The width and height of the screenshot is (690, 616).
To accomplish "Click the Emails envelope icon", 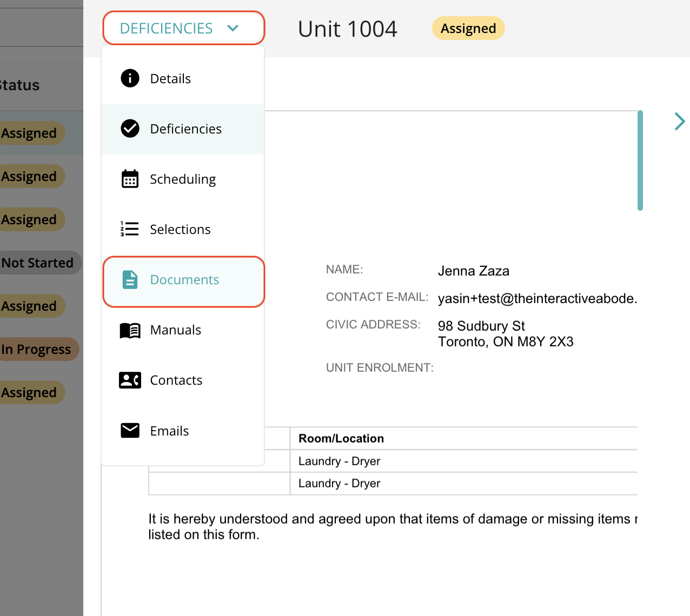I will pyautogui.click(x=130, y=431).
